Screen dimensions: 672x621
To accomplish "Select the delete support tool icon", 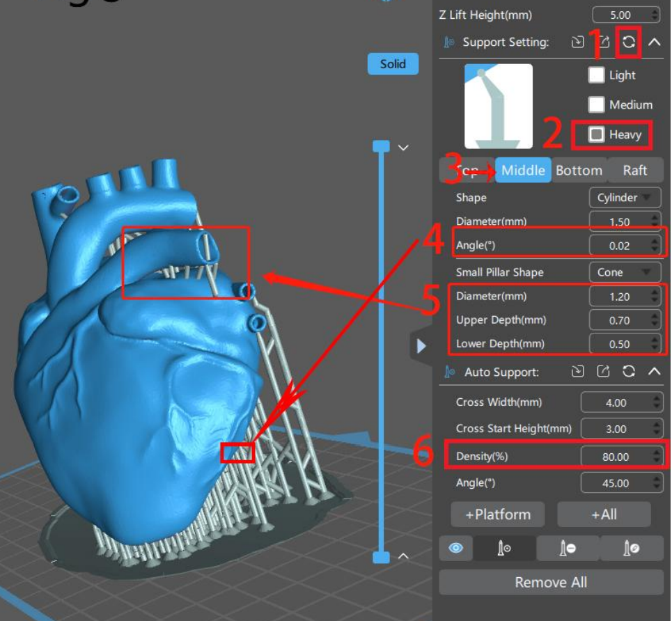I will click(x=568, y=548).
